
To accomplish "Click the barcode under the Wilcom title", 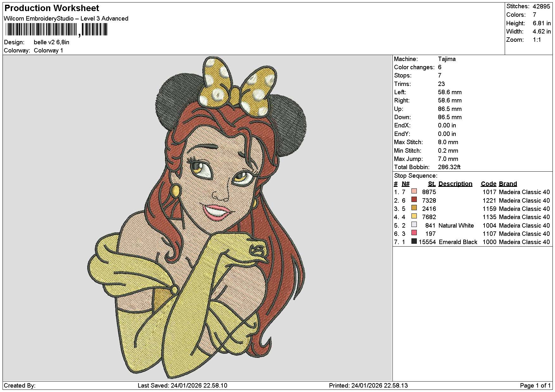I will click(x=56, y=30).
